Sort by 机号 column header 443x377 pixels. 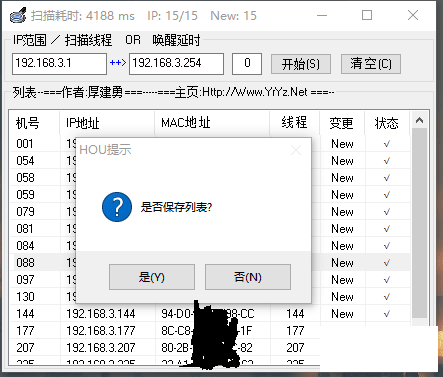coord(34,123)
